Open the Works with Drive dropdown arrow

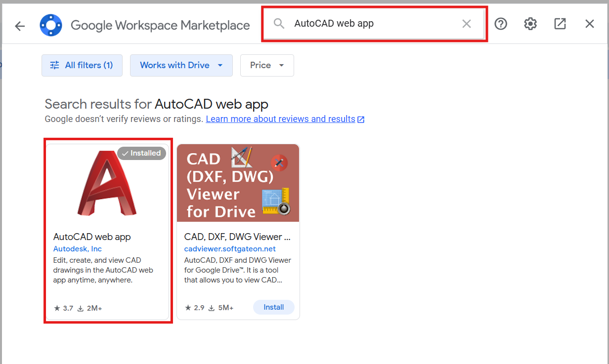point(220,65)
